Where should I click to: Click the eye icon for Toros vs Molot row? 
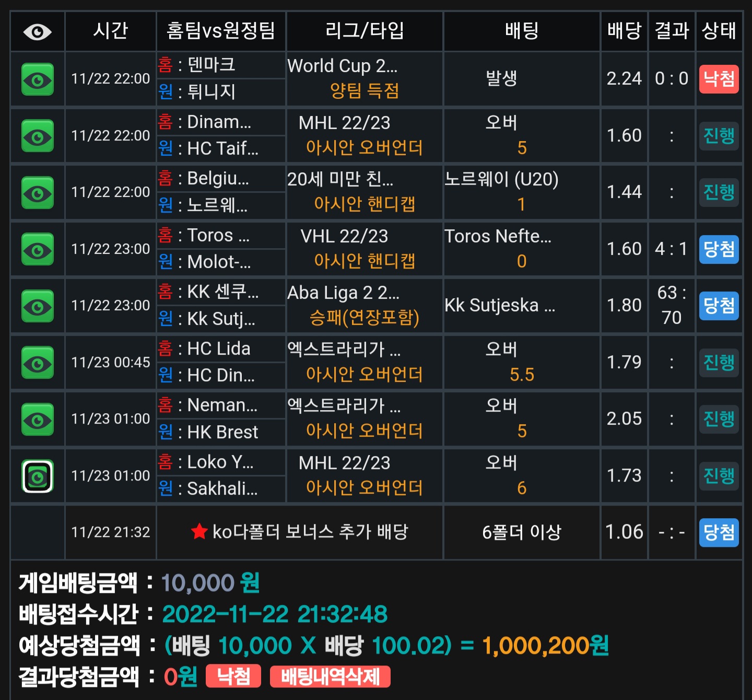[x=38, y=249]
